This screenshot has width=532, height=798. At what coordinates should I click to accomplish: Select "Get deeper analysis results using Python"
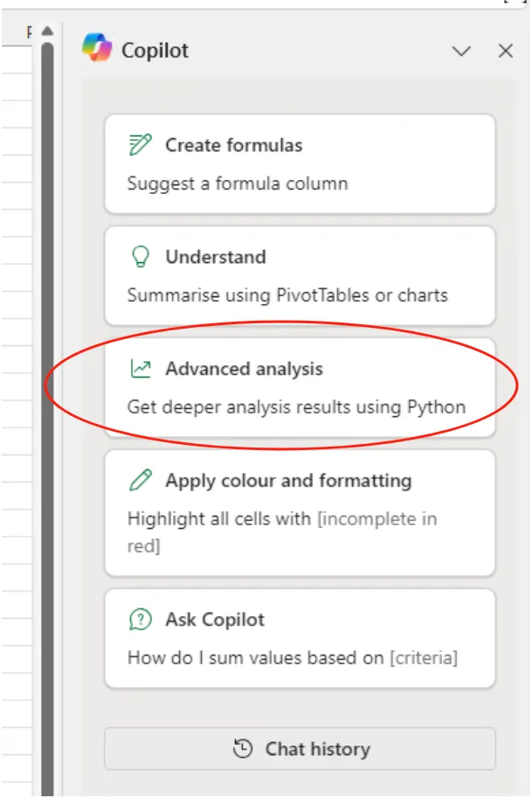coord(296,407)
